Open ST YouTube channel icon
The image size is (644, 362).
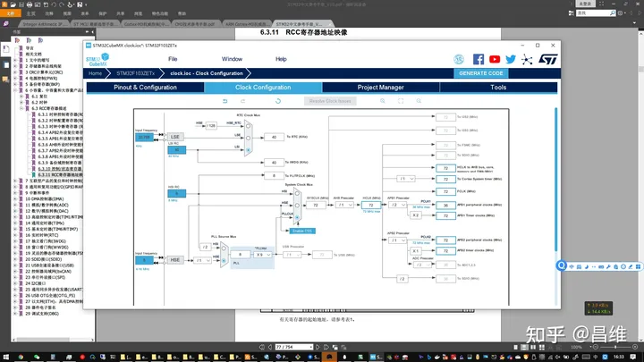495,59
